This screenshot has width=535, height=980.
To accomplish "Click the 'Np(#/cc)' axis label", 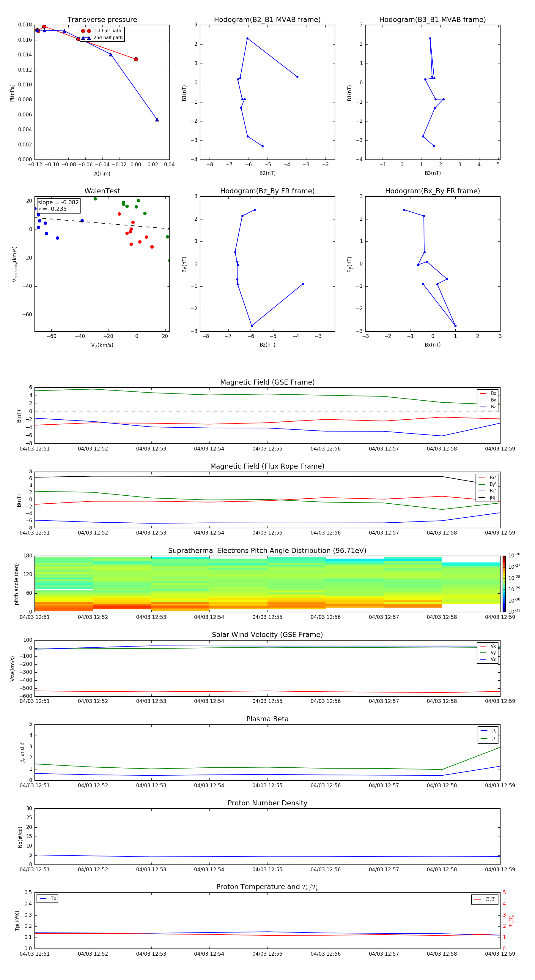I will click(x=21, y=837).
